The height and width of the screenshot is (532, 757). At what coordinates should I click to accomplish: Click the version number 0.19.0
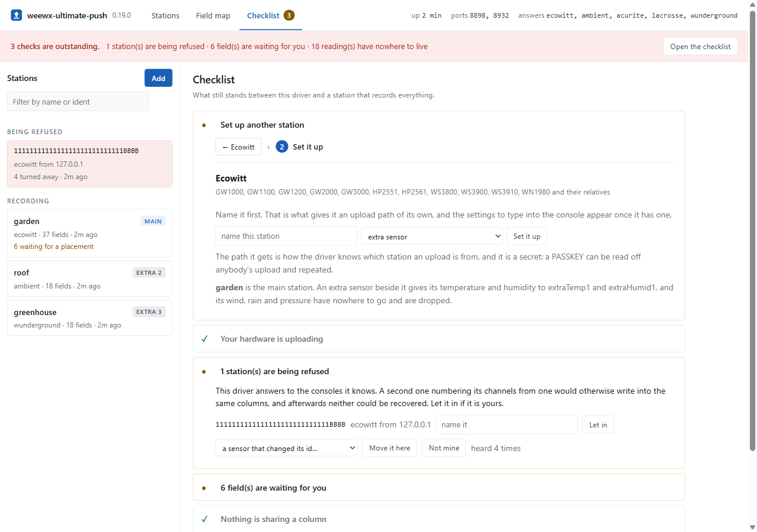tap(122, 15)
